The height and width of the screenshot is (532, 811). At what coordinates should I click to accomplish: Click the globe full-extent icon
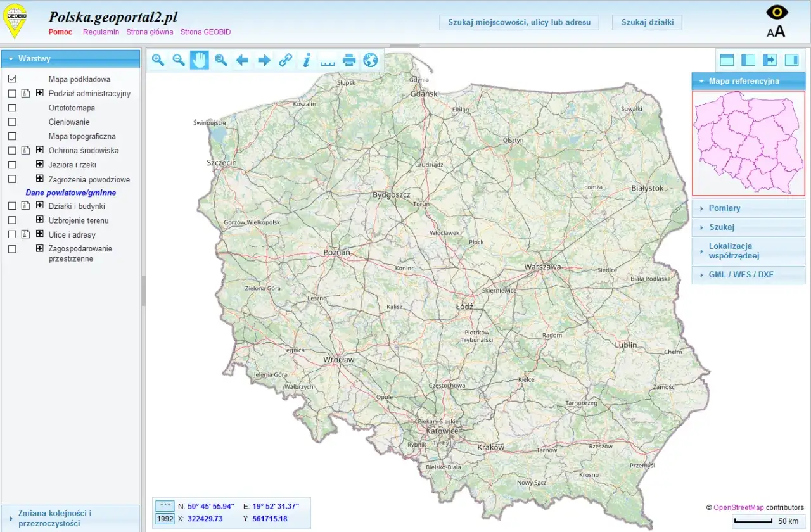[x=371, y=60]
